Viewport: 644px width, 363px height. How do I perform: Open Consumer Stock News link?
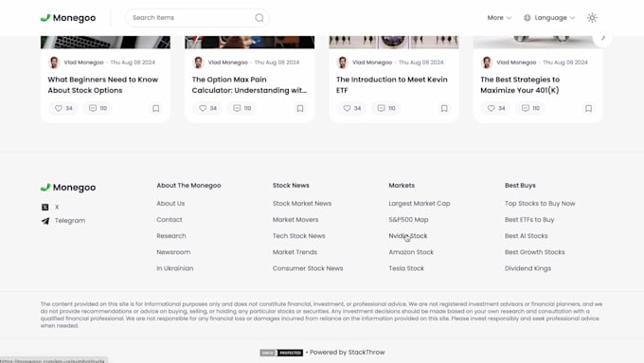coord(308,268)
